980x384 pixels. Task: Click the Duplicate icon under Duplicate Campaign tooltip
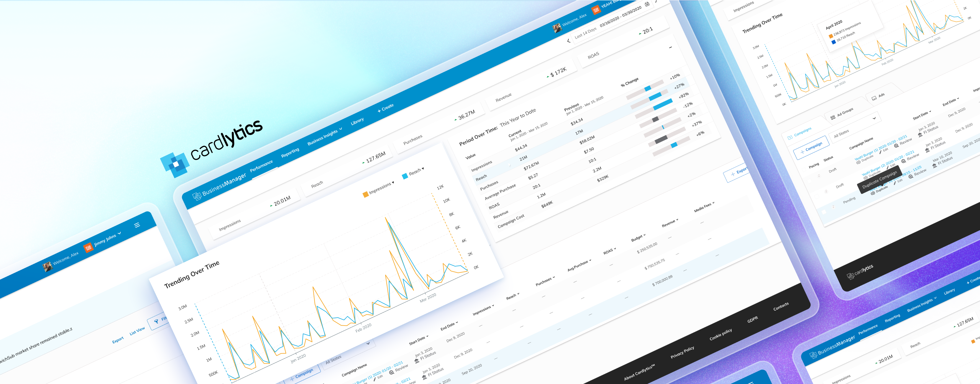pos(873,193)
